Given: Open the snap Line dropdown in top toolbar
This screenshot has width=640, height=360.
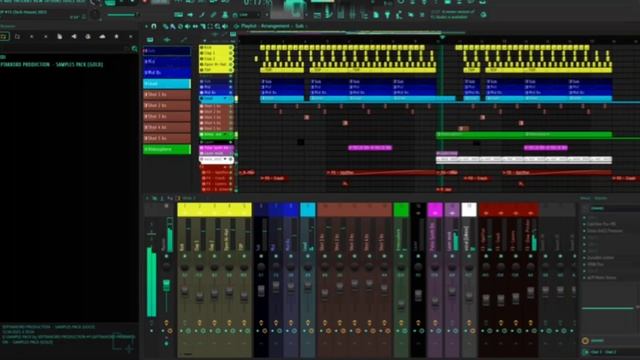Looking at the screenshot, I should coord(249,15).
